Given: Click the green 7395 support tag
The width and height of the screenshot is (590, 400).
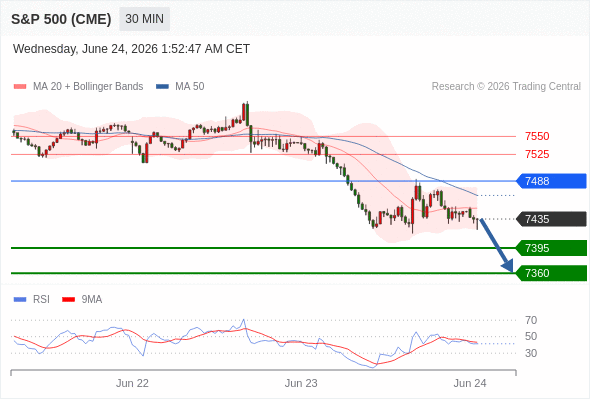Looking at the screenshot, I should point(551,248).
